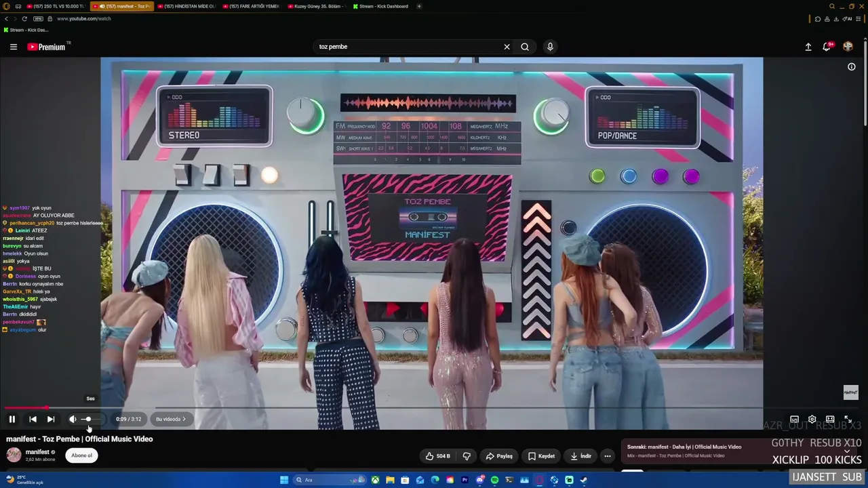The width and height of the screenshot is (868, 488).
Task: Open the manifest channel name link
Action: pos(37,452)
